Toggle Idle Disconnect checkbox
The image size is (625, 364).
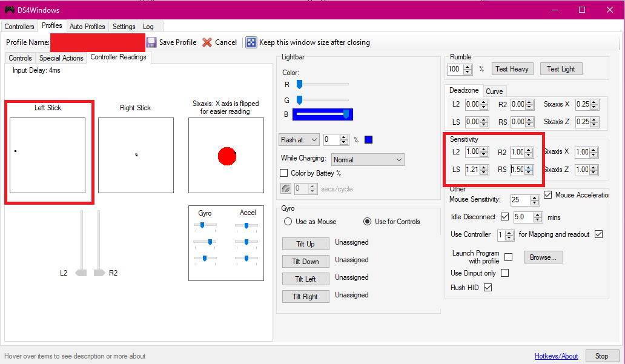point(504,217)
